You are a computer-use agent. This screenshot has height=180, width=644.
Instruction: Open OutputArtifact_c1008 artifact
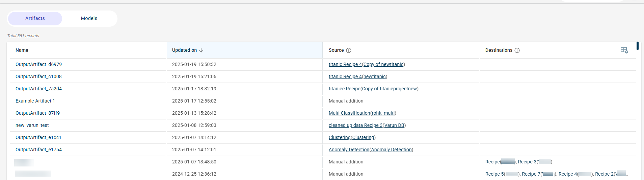[38, 76]
